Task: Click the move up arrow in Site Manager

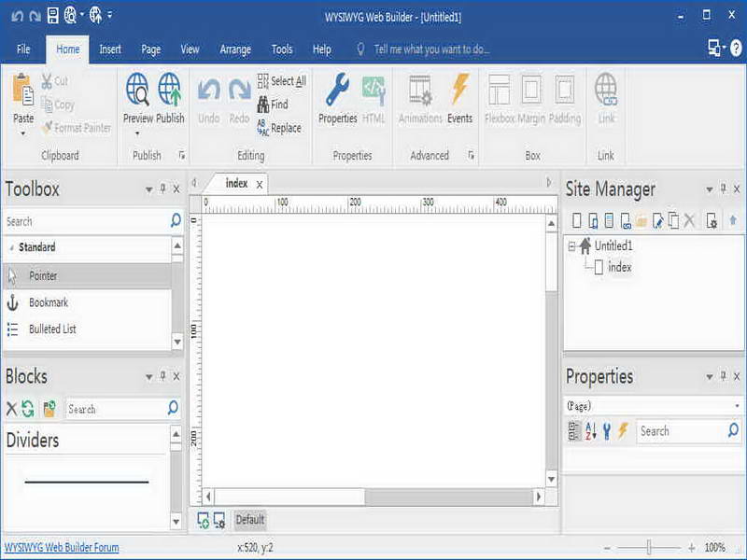Action: [733, 220]
